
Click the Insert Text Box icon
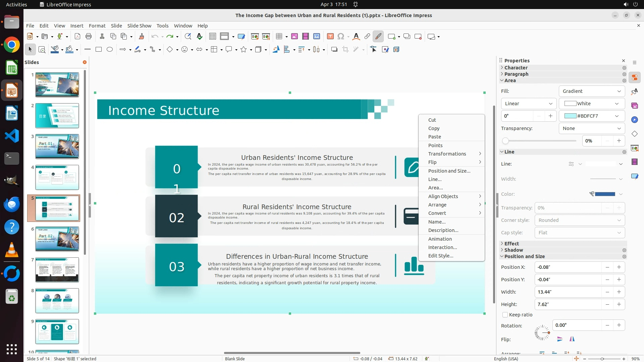click(x=330, y=37)
